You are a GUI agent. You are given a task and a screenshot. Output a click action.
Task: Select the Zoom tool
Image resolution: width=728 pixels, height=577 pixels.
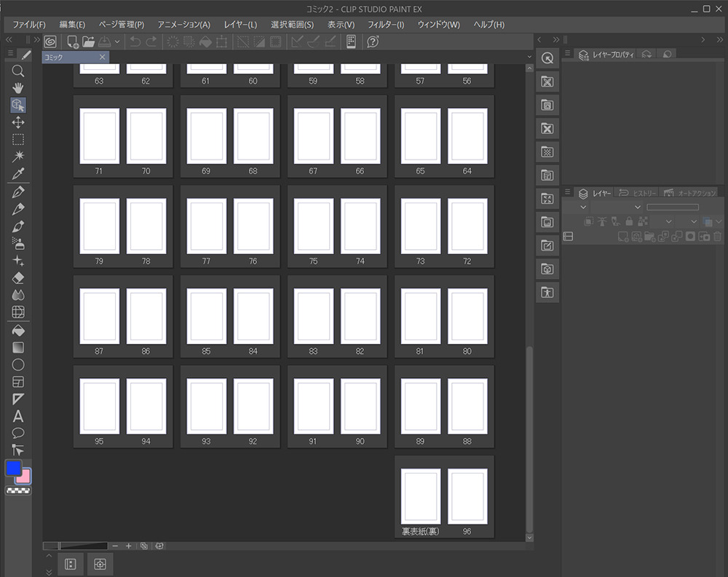(x=17, y=71)
